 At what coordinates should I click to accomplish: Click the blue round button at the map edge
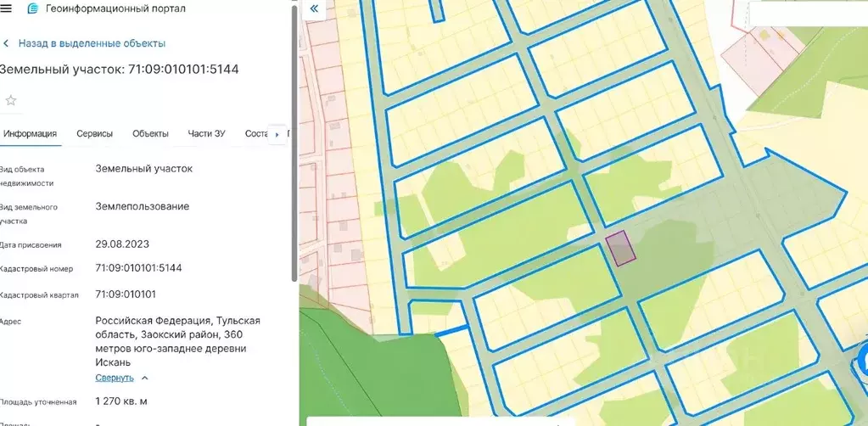(x=862, y=361)
